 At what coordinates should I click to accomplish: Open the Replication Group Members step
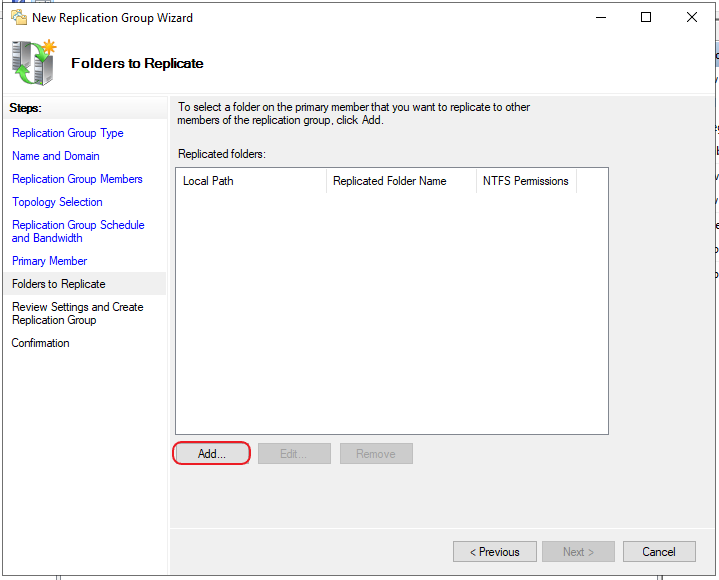pyautogui.click(x=77, y=179)
